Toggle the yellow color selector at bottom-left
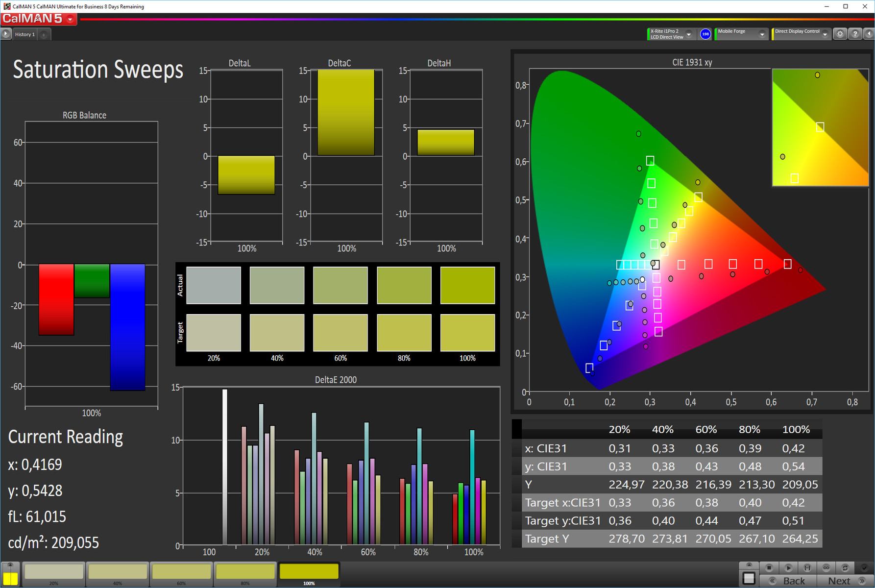The image size is (875, 588). [x=10, y=574]
